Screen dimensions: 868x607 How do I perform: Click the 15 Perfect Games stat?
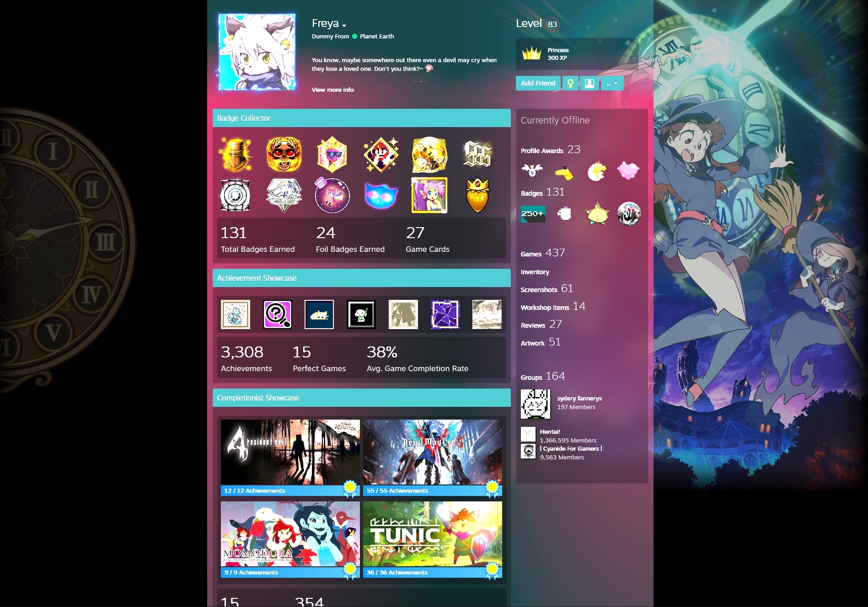click(x=319, y=358)
